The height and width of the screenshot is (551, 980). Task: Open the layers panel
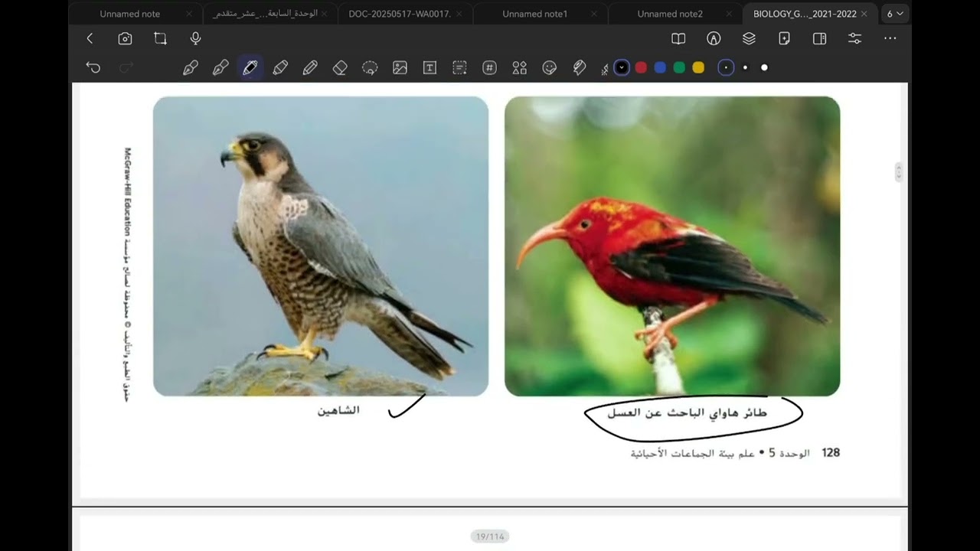(749, 38)
